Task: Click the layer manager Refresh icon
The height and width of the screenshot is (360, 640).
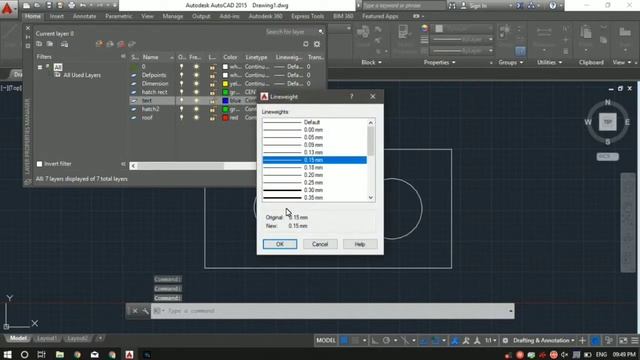Action: pos(306,44)
